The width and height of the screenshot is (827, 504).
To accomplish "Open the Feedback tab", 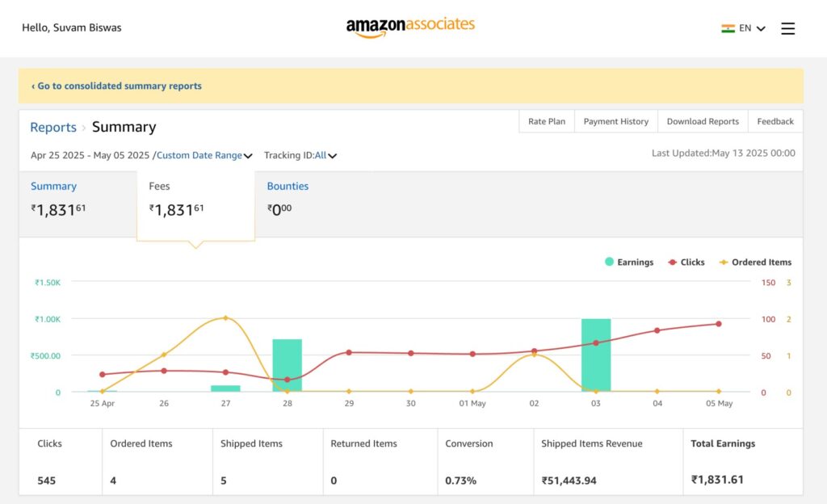I will click(775, 121).
